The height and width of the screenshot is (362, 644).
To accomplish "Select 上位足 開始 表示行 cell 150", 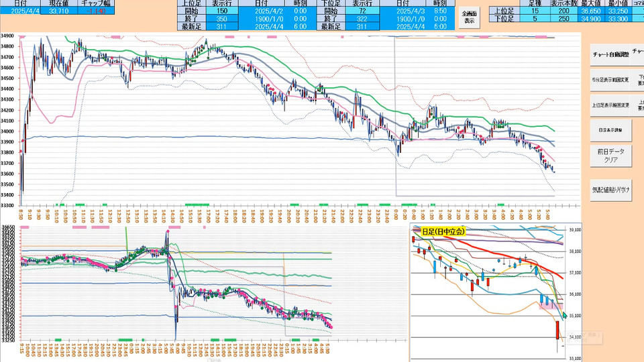I will coord(222,11).
